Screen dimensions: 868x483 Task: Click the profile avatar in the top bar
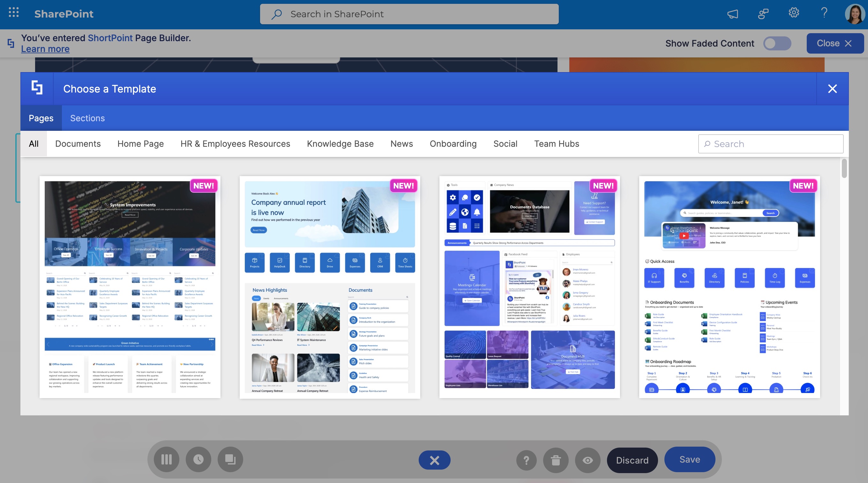click(x=854, y=13)
